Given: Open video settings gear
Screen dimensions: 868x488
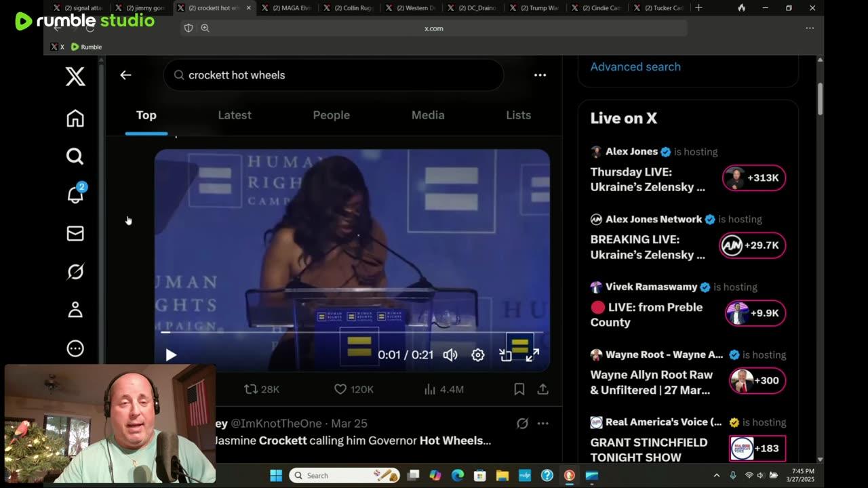Looking at the screenshot, I should pos(478,354).
